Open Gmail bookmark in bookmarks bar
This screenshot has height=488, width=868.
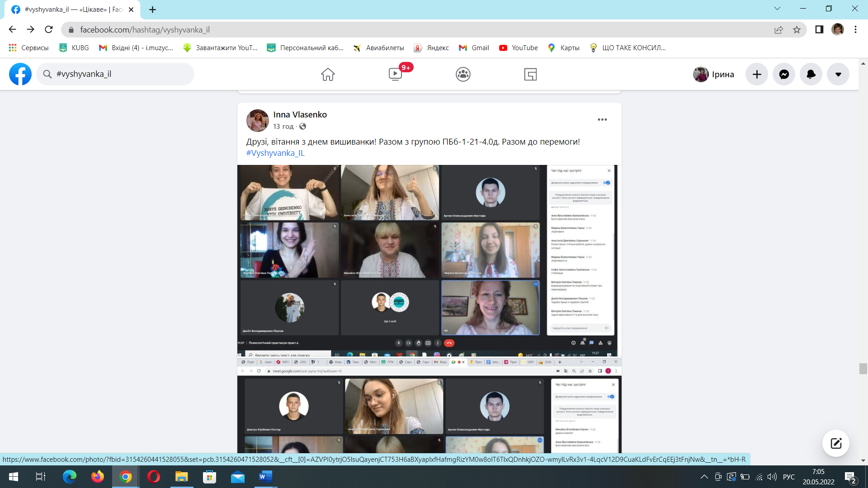tap(474, 48)
